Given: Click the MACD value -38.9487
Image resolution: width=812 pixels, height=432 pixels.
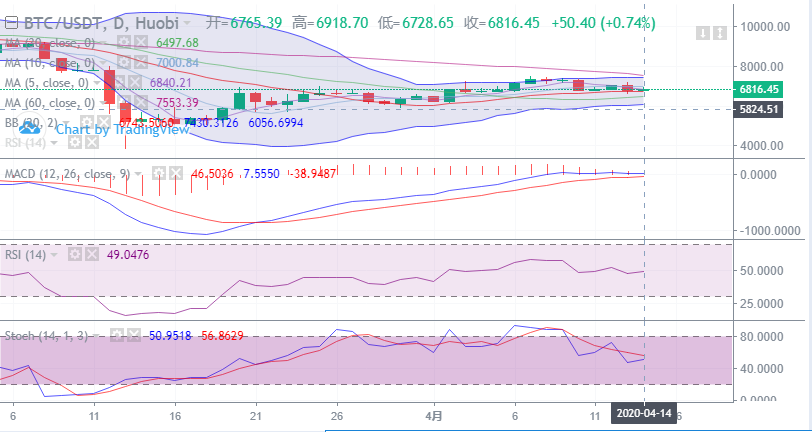Looking at the screenshot, I should click(312, 174).
